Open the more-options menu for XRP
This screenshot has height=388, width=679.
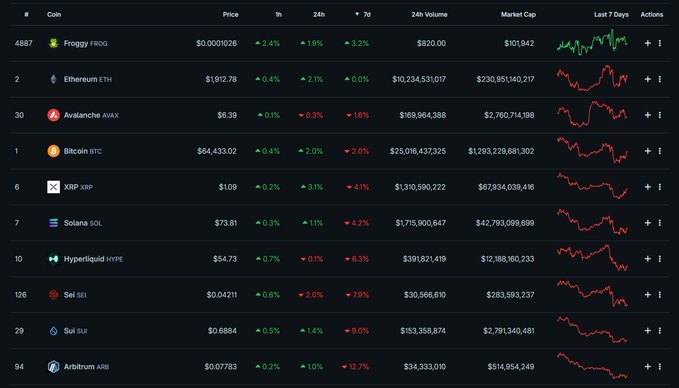click(x=660, y=187)
